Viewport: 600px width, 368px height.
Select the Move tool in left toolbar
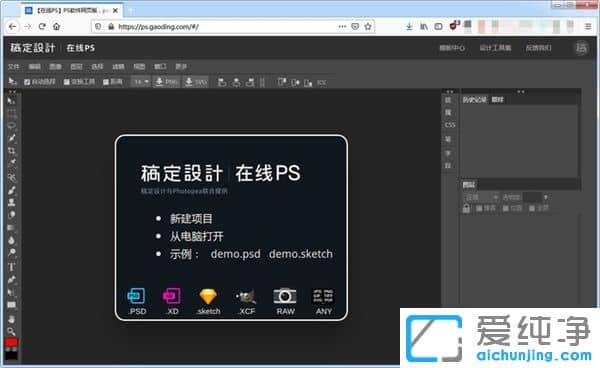pyautogui.click(x=11, y=101)
